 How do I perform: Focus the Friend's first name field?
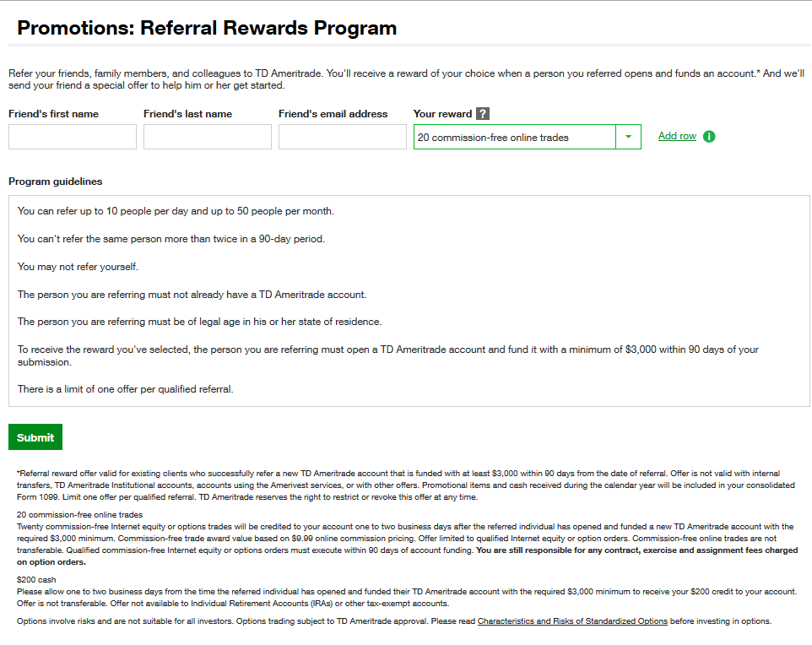click(73, 137)
